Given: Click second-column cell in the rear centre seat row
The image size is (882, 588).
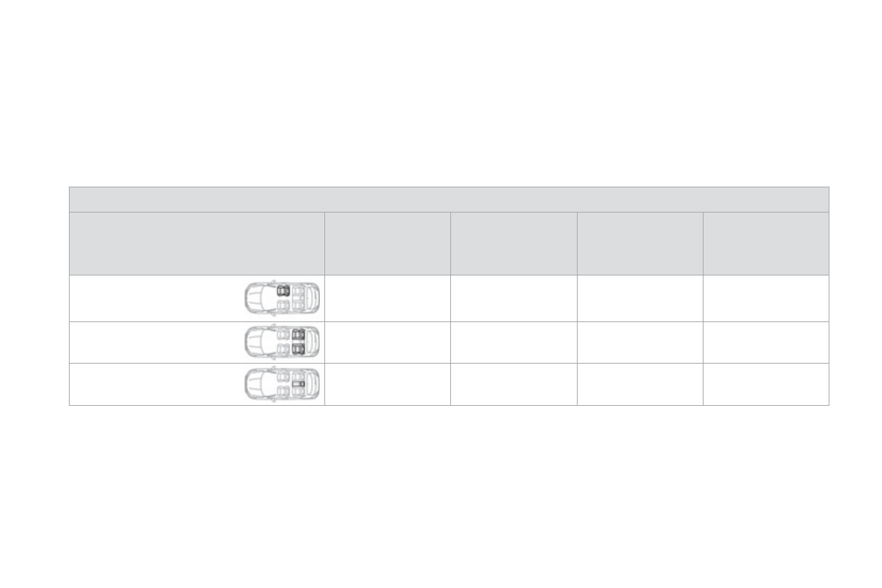Looking at the screenshot, I should point(387,384).
